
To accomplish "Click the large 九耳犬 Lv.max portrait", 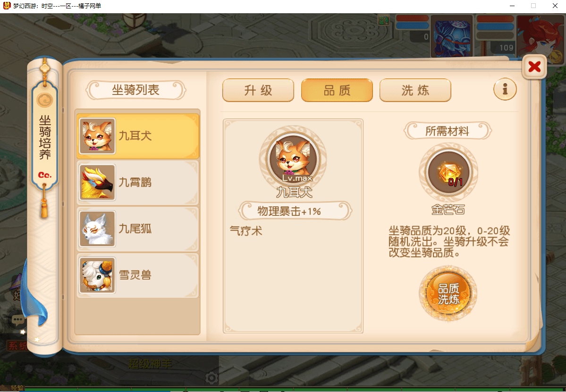I will pyautogui.click(x=293, y=158).
